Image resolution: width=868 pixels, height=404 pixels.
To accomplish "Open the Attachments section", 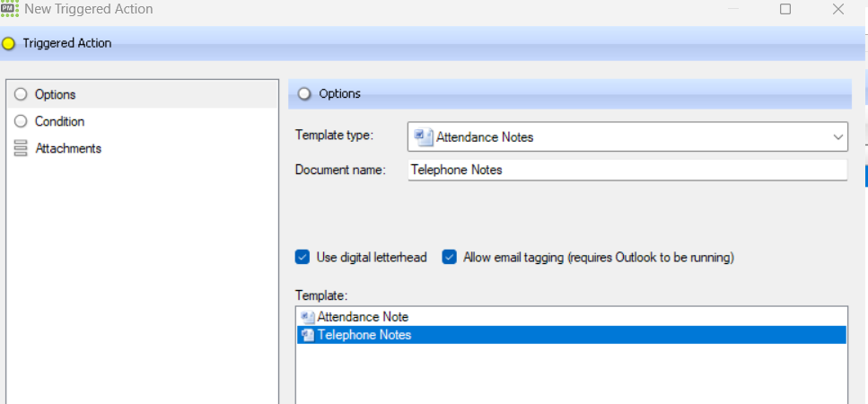I will coord(67,148).
